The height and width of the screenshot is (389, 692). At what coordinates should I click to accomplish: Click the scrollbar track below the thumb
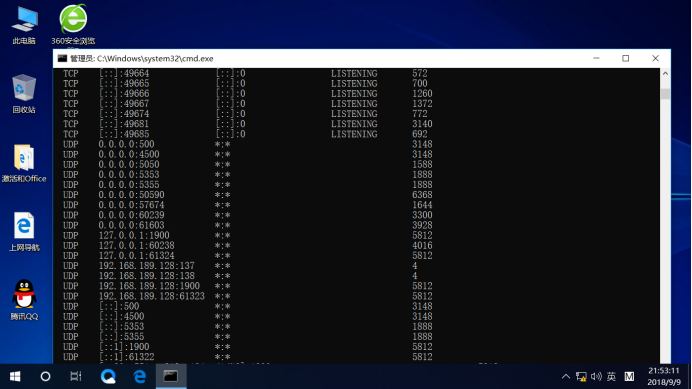click(665, 230)
